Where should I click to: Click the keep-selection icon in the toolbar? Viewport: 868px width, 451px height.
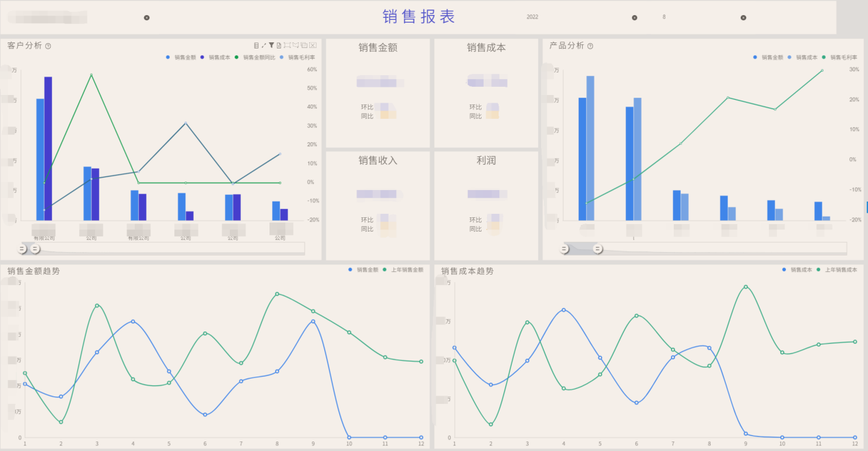click(304, 45)
